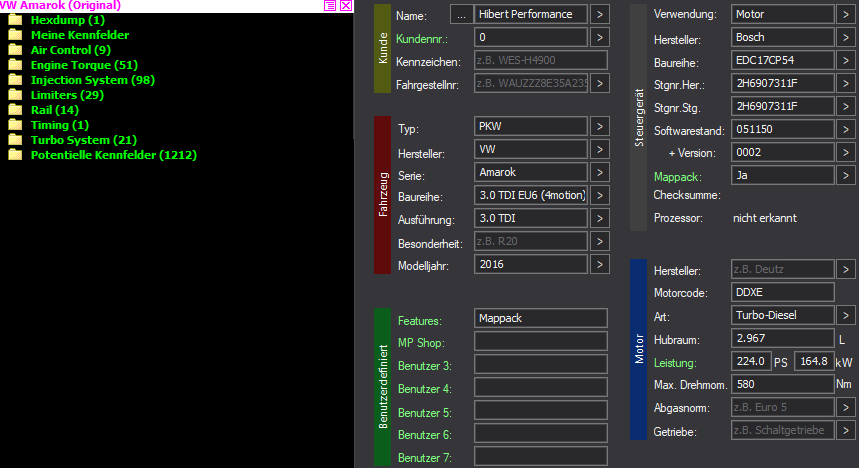Open the Rail (14) folder
The height and width of the screenshot is (468, 859).
(x=54, y=110)
